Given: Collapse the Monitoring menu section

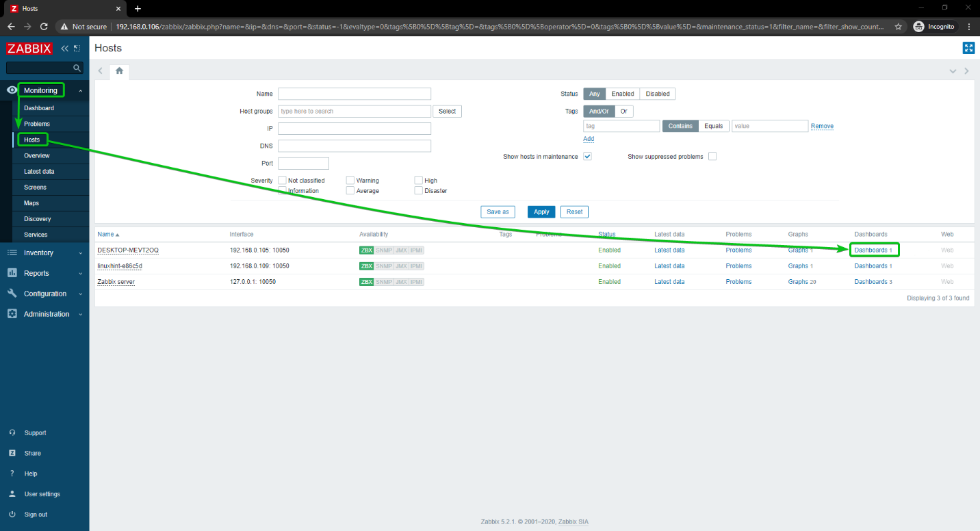Looking at the screenshot, I should [x=80, y=90].
